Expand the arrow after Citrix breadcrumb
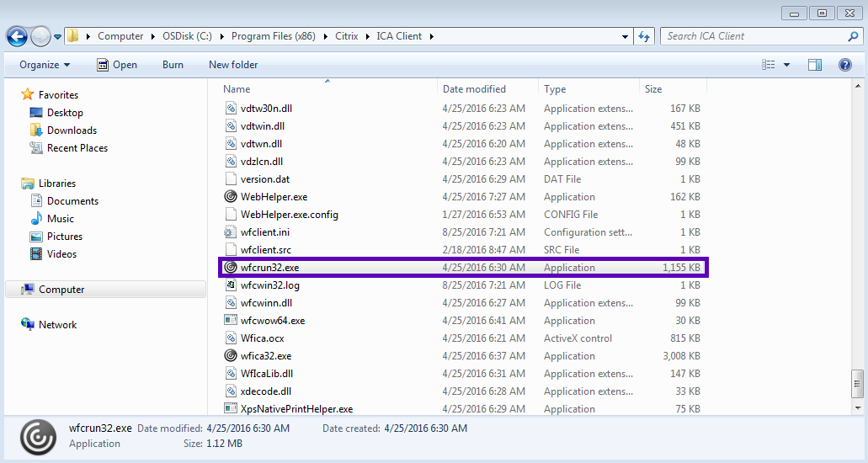 click(367, 36)
